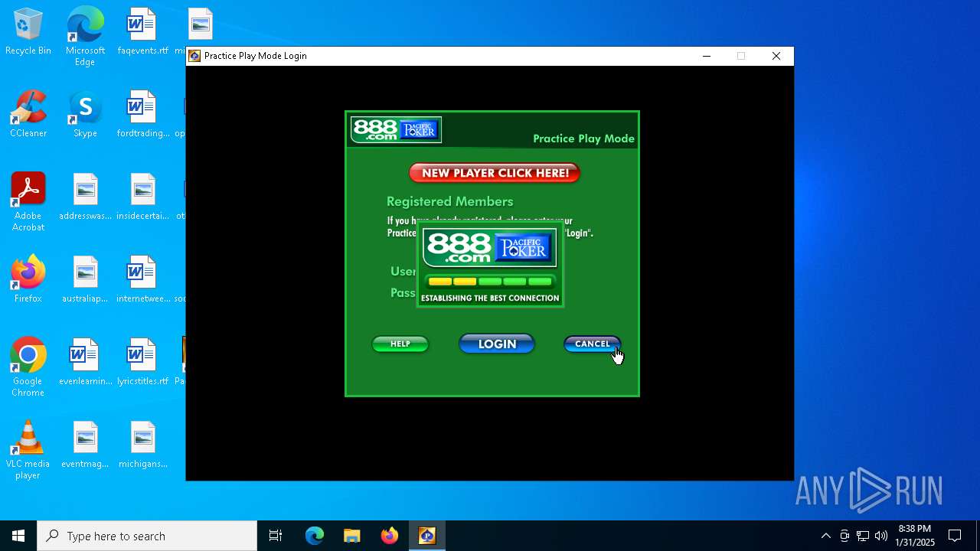Image resolution: width=980 pixels, height=551 pixels.
Task: Open the taskbar clock and date
Action: click(x=914, y=536)
